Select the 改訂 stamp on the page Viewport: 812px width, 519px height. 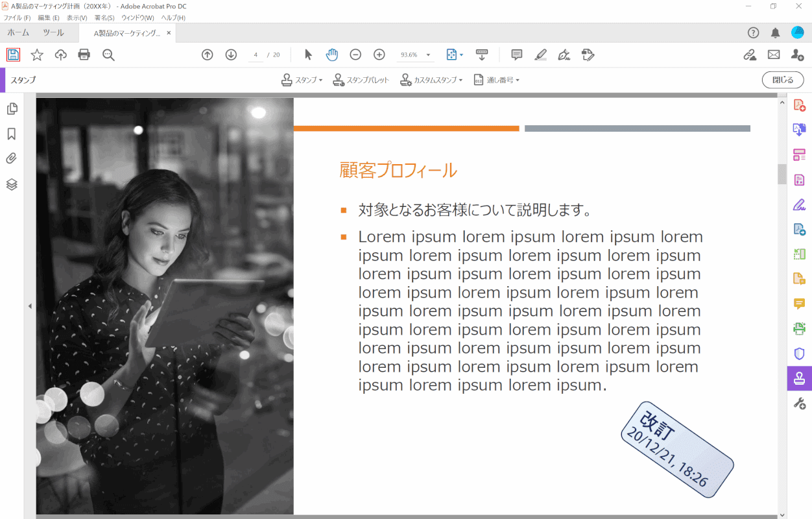[x=677, y=450]
